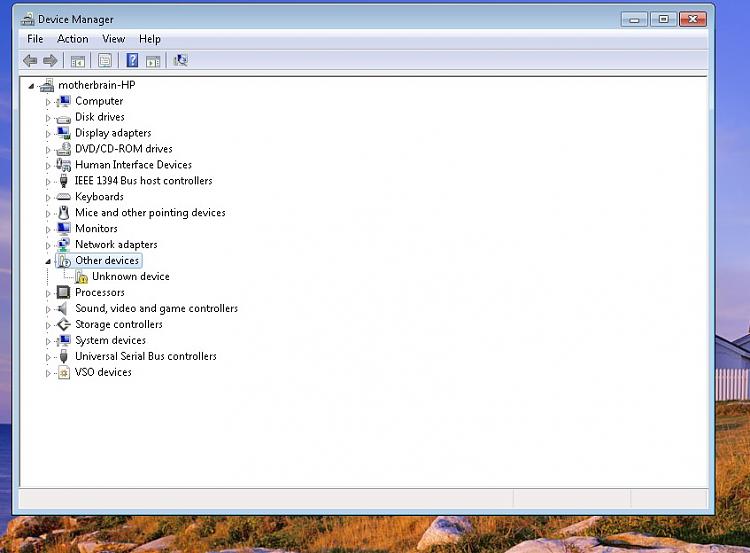The height and width of the screenshot is (553, 750).
Task: Scan for hardware changes toolbar icon
Action: coord(181,60)
